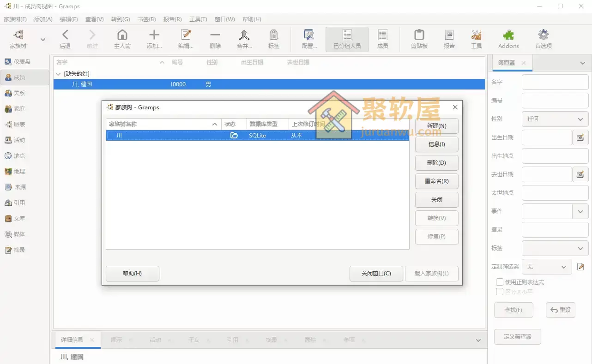Open the 定制筛选器 dropdown
The width and height of the screenshot is (592, 364).
point(546,266)
